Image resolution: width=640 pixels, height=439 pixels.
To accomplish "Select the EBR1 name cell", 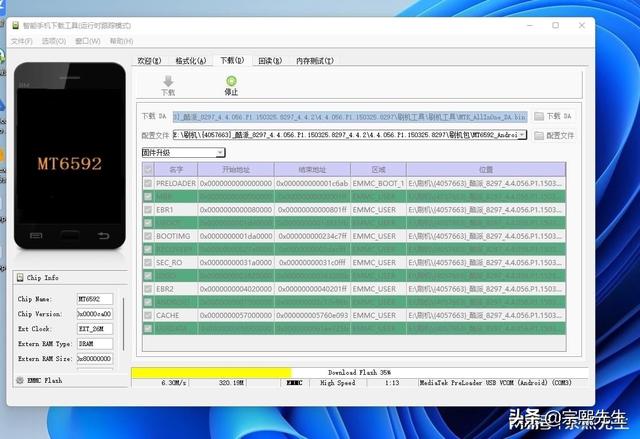I will [176, 210].
